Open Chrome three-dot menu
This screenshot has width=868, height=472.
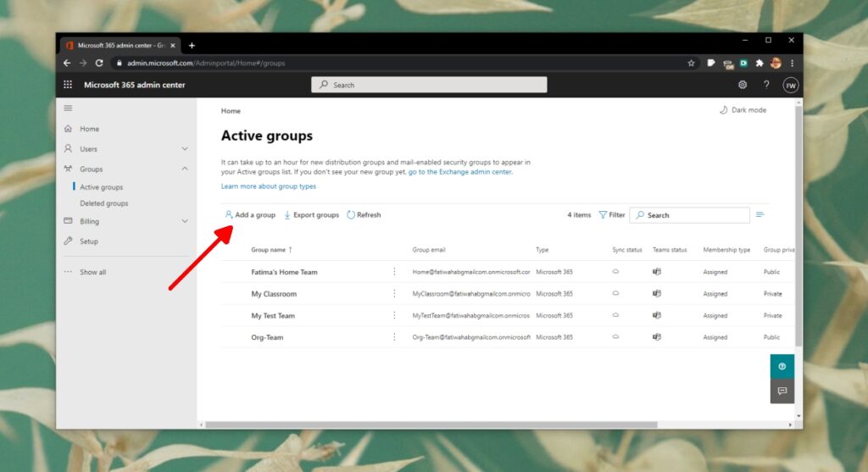793,63
